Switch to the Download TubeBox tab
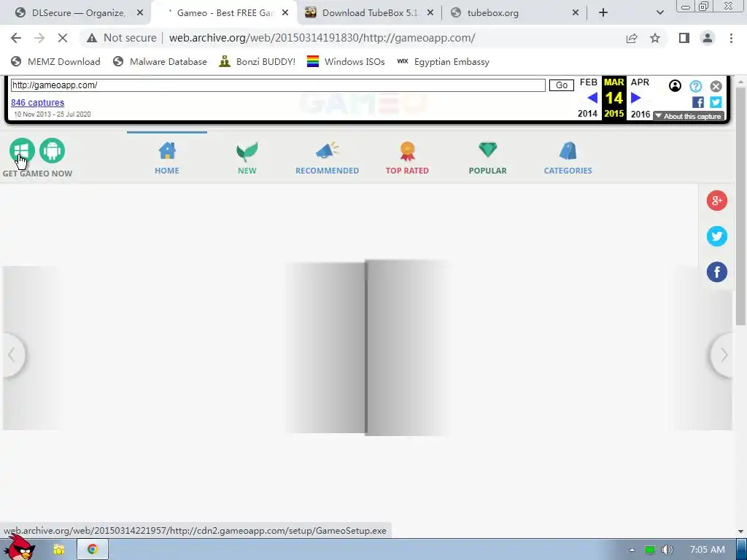Viewport: 747px width, 560px height. (369, 13)
